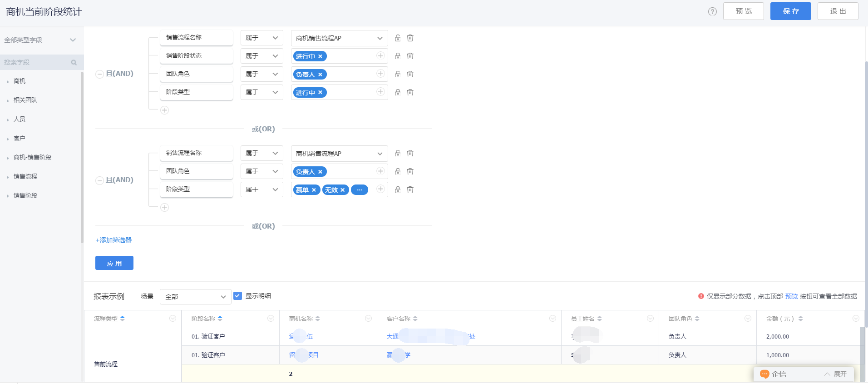Delete the first 销售流程名称 filter row

(410, 38)
